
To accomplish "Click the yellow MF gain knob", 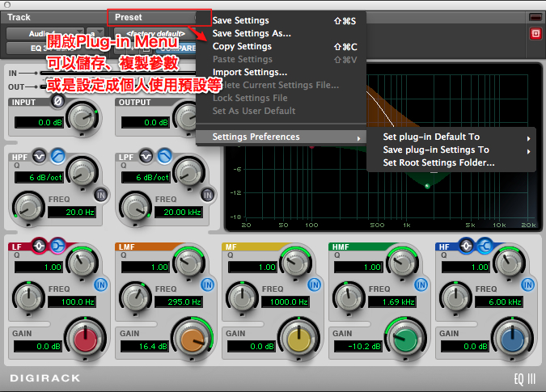I will (x=298, y=338).
